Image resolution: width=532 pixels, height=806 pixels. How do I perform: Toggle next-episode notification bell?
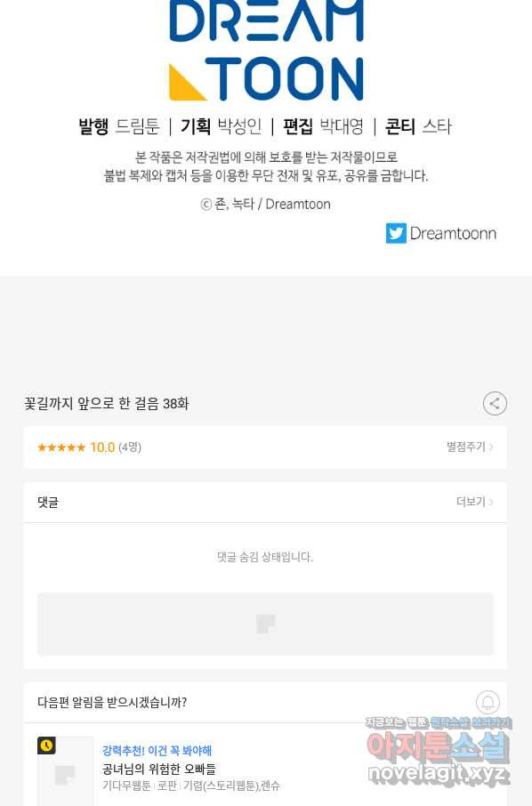[x=488, y=702]
